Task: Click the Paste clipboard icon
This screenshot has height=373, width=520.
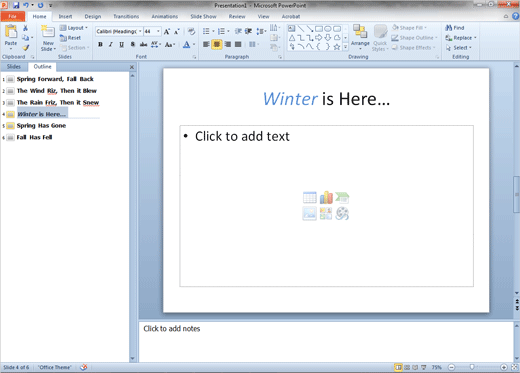Action: coord(11,32)
